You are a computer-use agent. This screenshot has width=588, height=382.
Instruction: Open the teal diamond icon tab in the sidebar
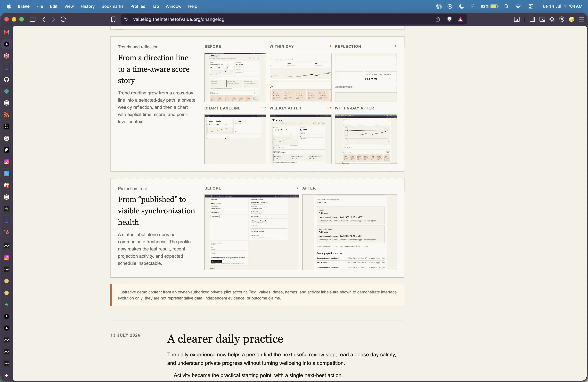[x=7, y=91]
